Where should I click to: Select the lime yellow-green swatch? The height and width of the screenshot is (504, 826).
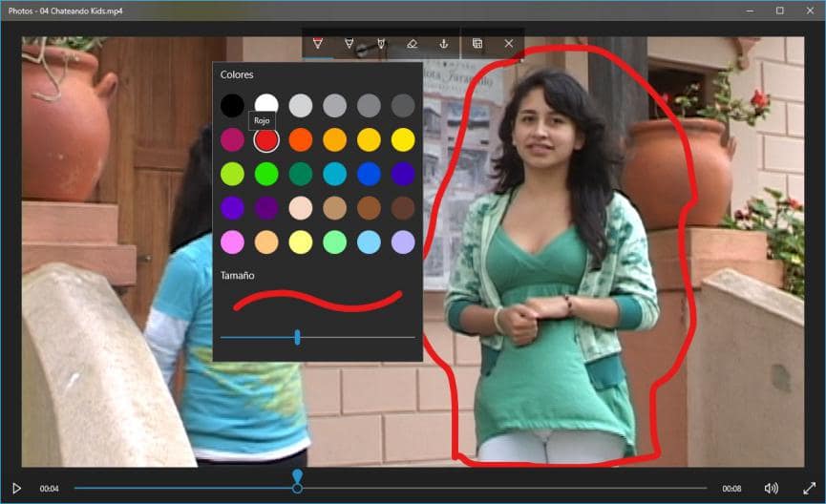pyautogui.click(x=232, y=174)
